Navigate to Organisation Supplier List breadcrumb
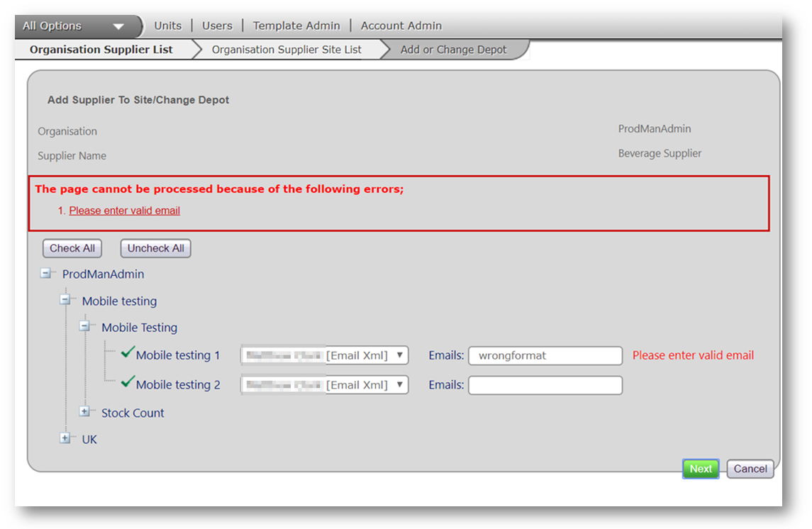This screenshot has height=529, width=812. click(x=101, y=50)
